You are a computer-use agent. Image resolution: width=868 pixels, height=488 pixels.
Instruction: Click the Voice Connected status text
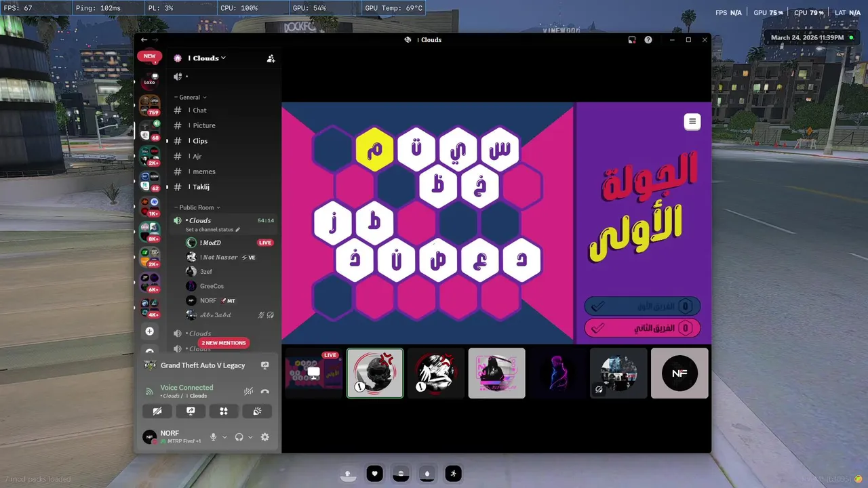pos(187,388)
